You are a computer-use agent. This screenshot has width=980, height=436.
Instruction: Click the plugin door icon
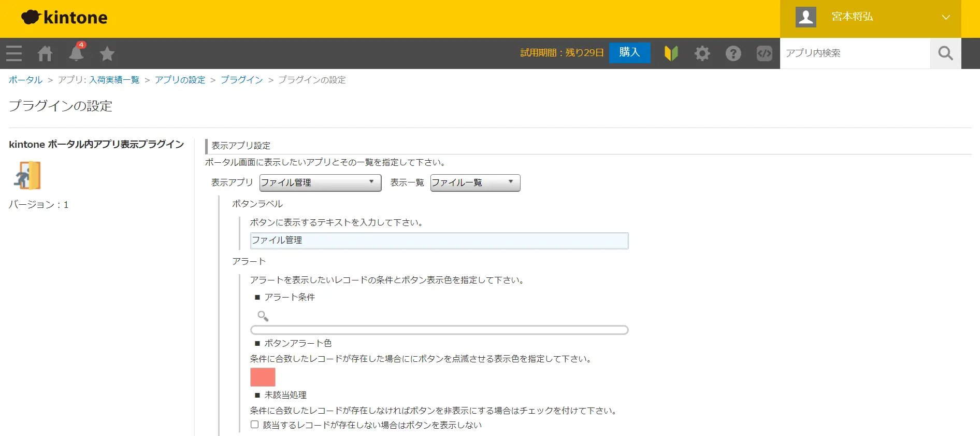point(28,175)
